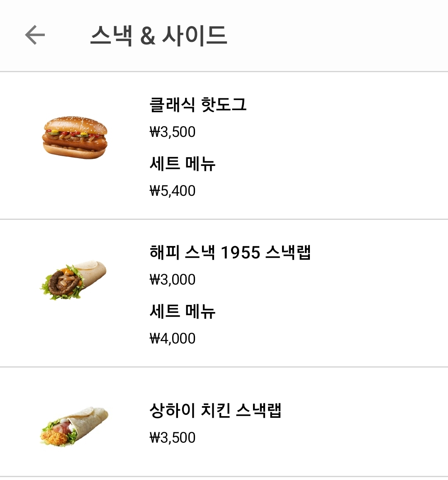Click the ampersand in the header title
Screen dimensions: 448x480
(x=148, y=36)
